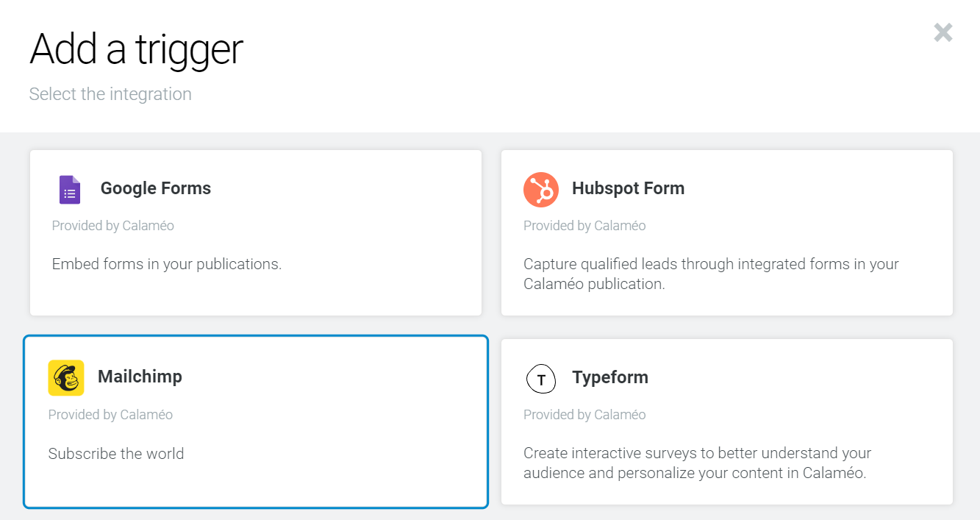Click "Provided by Calaméo" under Mailchimp
The image size is (980, 520).
(110, 415)
